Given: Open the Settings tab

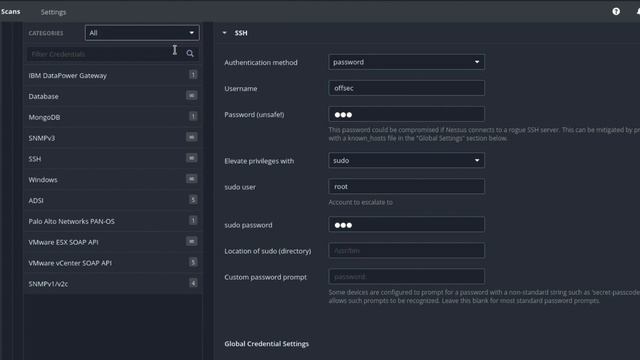Looking at the screenshot, I should 53,12.
